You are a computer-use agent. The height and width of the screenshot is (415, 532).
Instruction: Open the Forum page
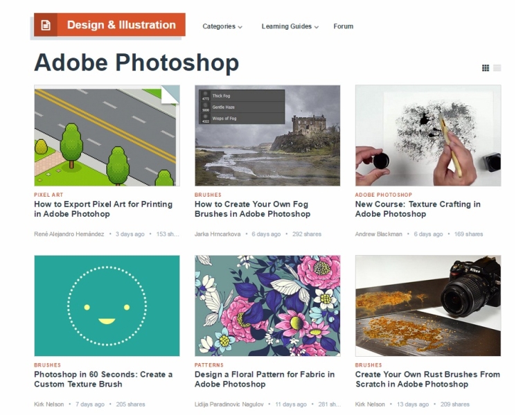(x=344, y=26)
